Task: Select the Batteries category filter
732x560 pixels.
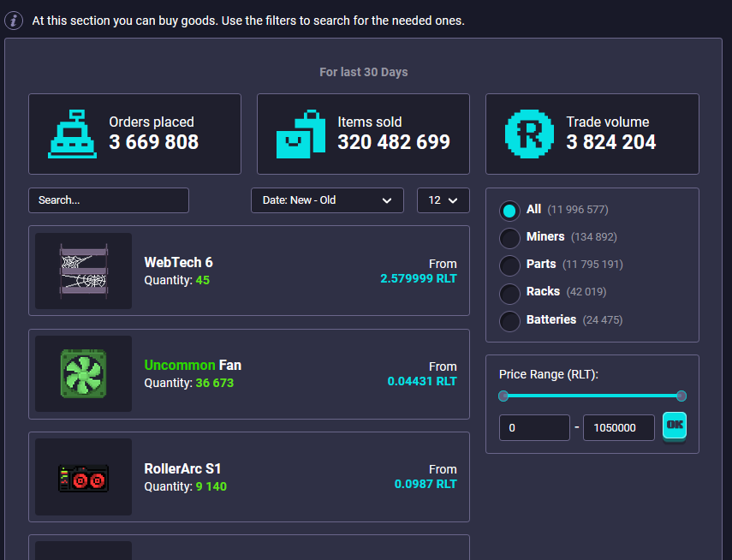Action: tap(509, 321)
